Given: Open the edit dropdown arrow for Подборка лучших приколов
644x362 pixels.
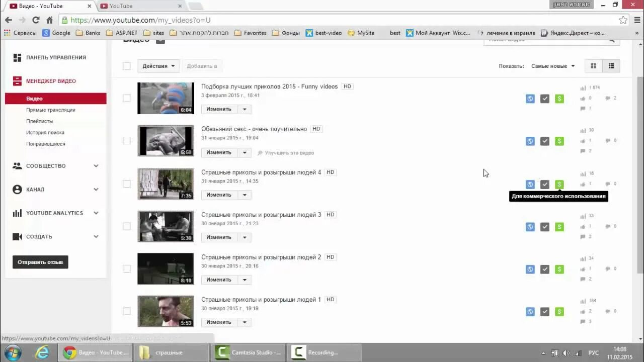Looking at the screenshot, I should pyautogui.click(x=245, y=109).
